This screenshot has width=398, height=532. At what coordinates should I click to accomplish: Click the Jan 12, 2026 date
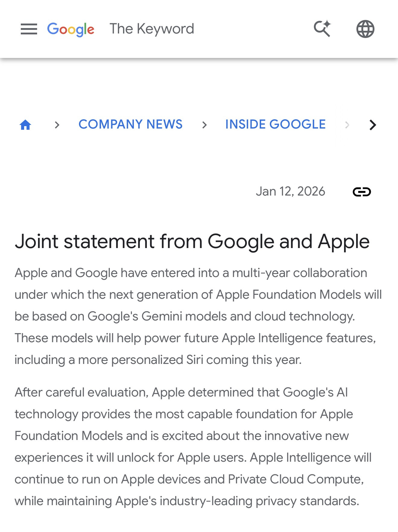pos(290,191)
